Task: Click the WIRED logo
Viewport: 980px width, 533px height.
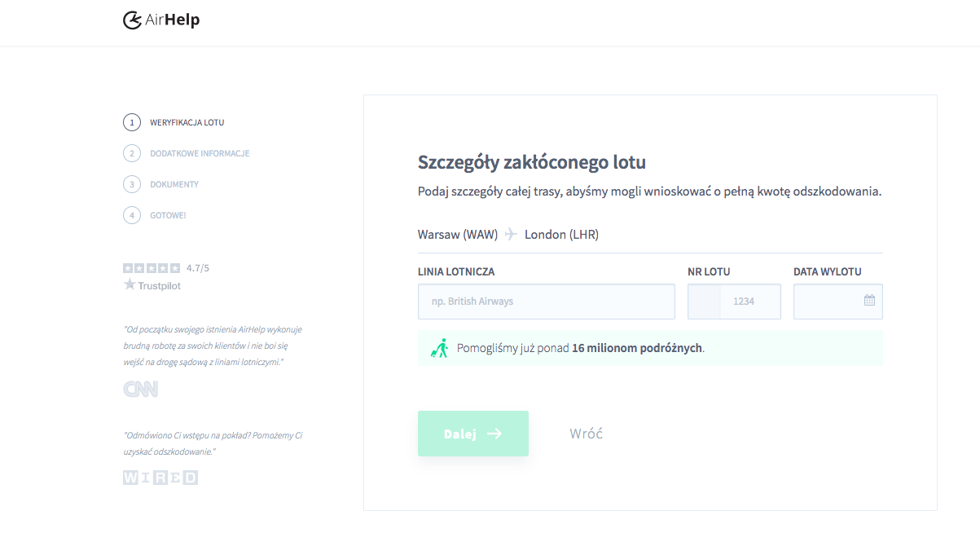Action: pyautogui.click(x=160, y=478)
